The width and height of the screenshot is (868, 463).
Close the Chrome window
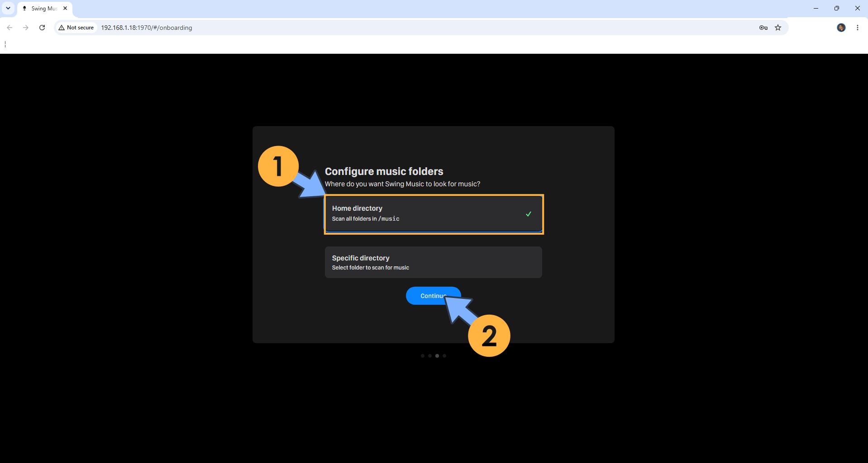858,8
